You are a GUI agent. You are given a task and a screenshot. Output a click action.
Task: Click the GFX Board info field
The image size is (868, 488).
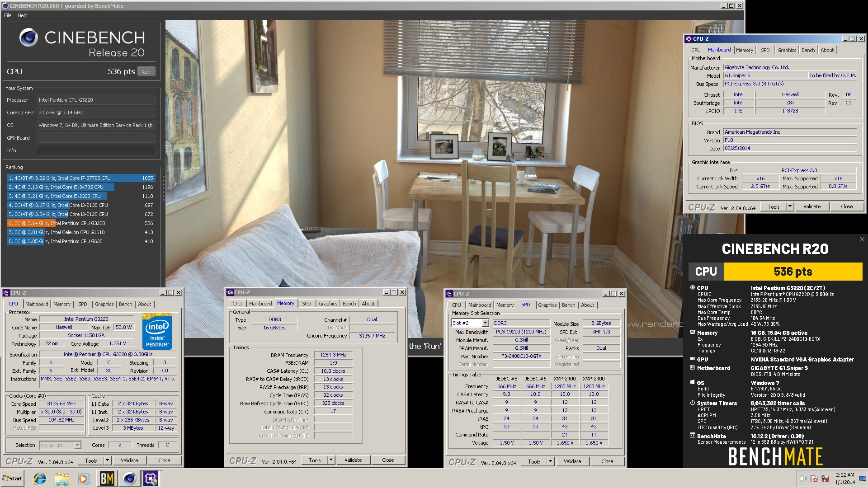click(x=96, y=138)
